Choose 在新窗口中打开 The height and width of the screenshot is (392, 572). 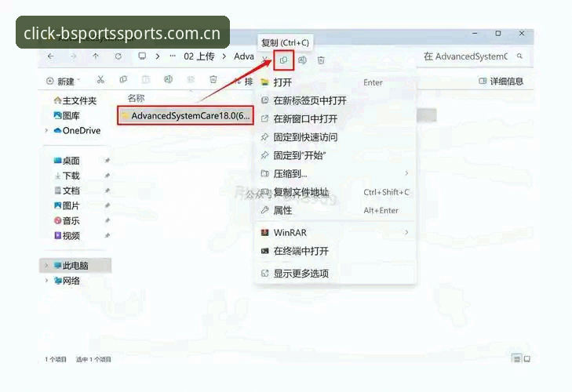tap(336, 119)
